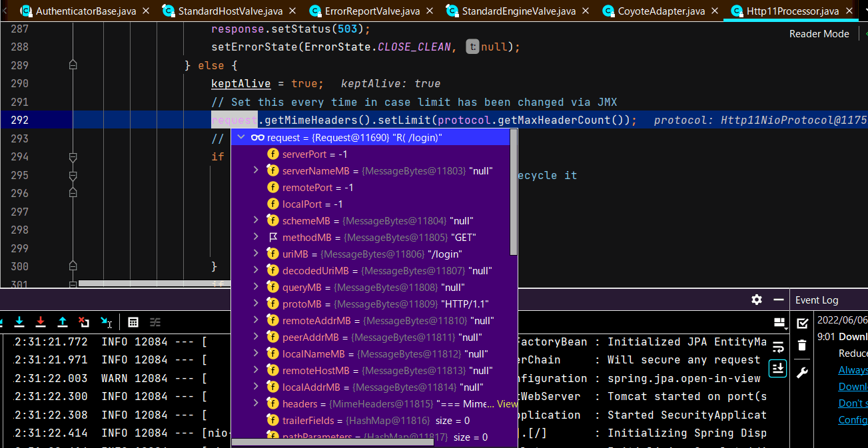Click the Step Out arrow icon
The width and height of the screenshot is (868, 448).
point(63,322)
